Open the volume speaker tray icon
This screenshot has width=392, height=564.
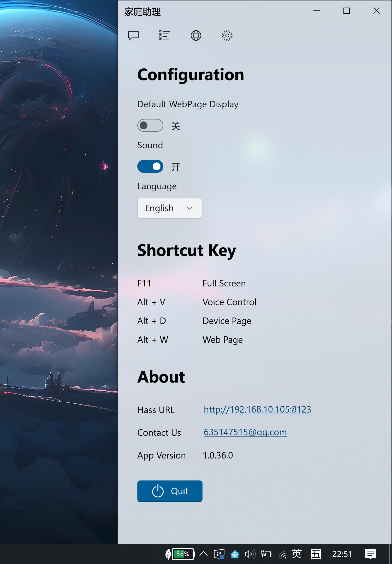pyautogui.click(x=250, y=554)
